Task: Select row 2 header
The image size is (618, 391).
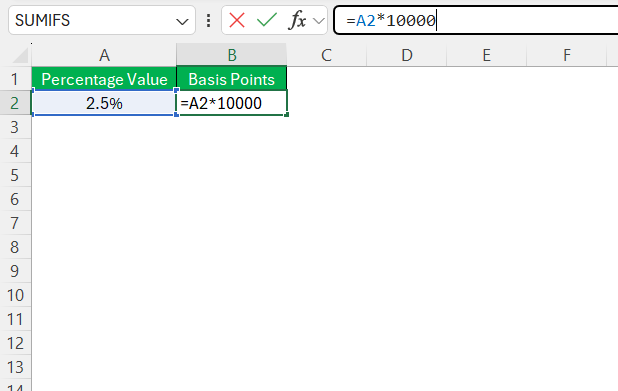Action: 15,103
